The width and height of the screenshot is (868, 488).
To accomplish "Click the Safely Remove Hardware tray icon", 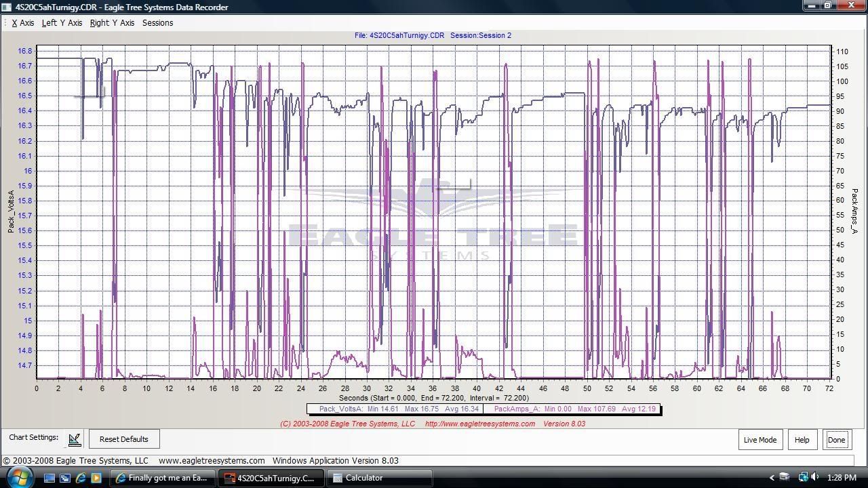I will tap(785, 477).
